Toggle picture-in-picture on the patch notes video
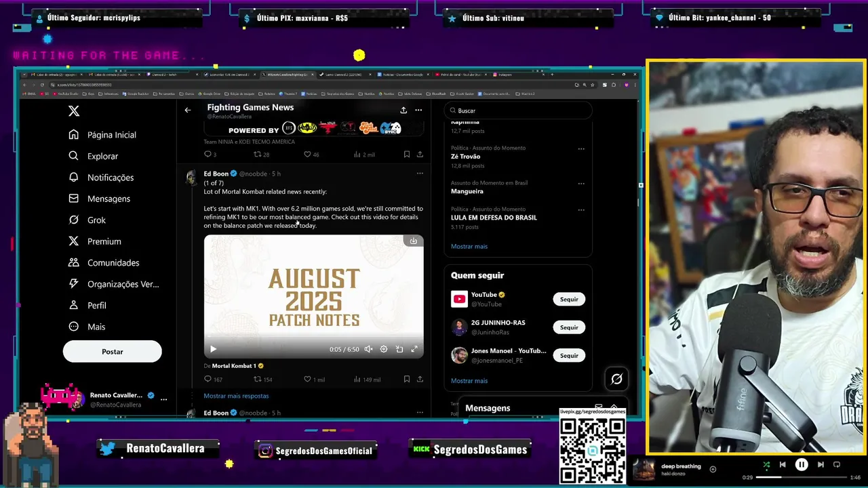This screenshot has width=868, height=488. 399,349
